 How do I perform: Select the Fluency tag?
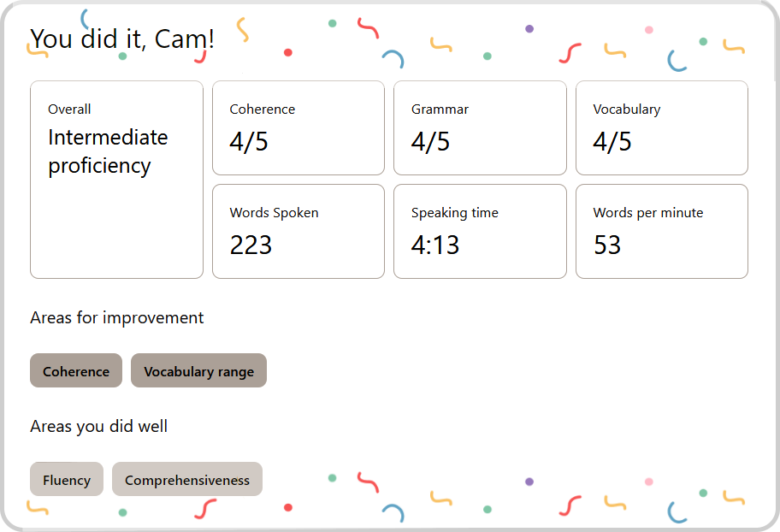tap(67, 480)
